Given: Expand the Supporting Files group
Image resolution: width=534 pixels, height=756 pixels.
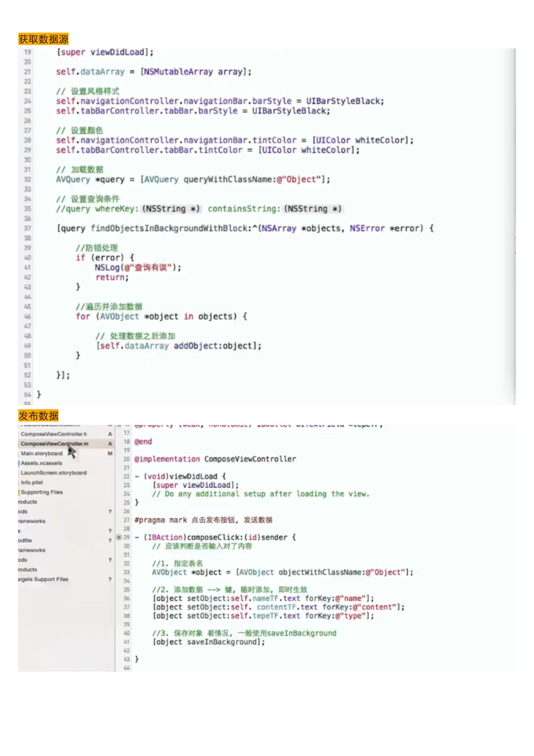Looking at the screenshot, I should pos(42,492).
